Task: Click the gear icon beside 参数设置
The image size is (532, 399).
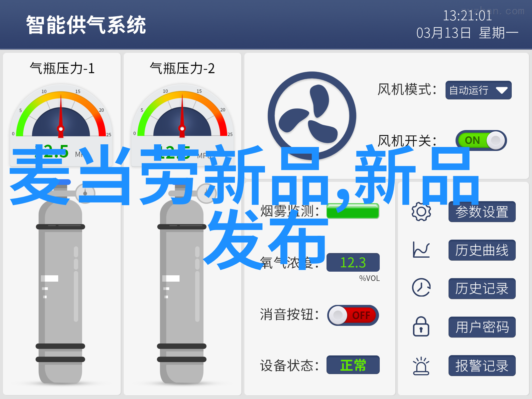Action: point(421,212)
